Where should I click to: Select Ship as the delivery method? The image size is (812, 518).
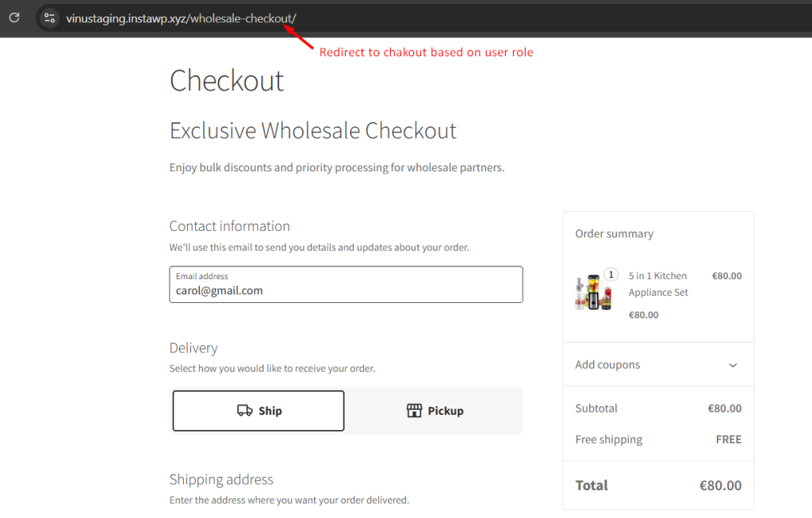(258, 410)
